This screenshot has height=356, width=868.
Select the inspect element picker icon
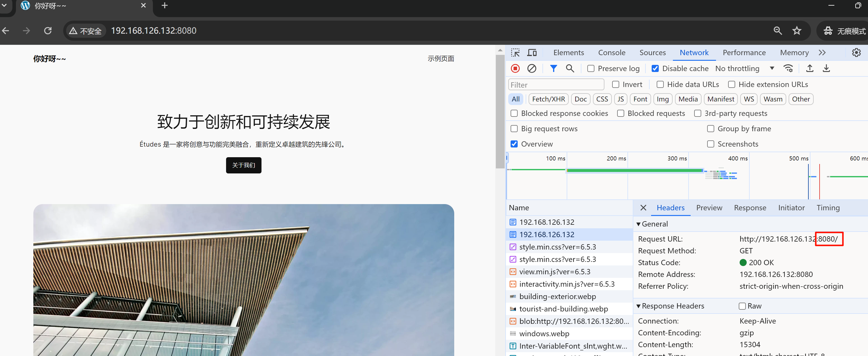515,53
